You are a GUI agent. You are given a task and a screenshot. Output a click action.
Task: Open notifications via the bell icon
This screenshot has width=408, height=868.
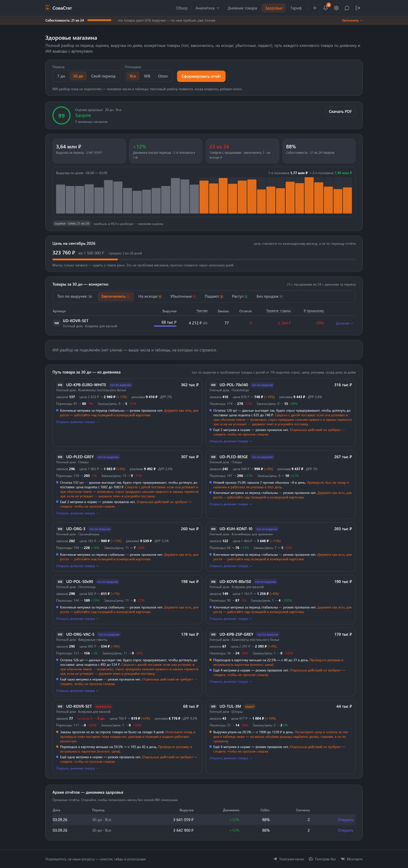[x=325, y=8]
